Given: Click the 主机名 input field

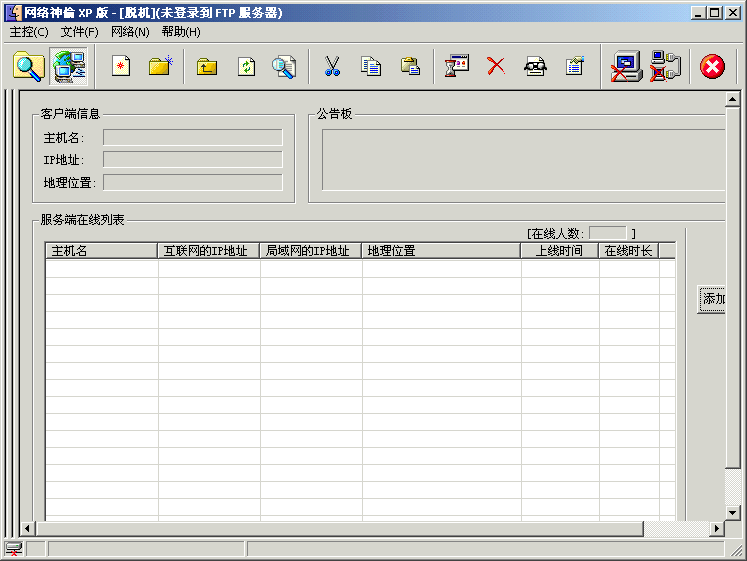Looking at the screenshot, I should (192, 137).
